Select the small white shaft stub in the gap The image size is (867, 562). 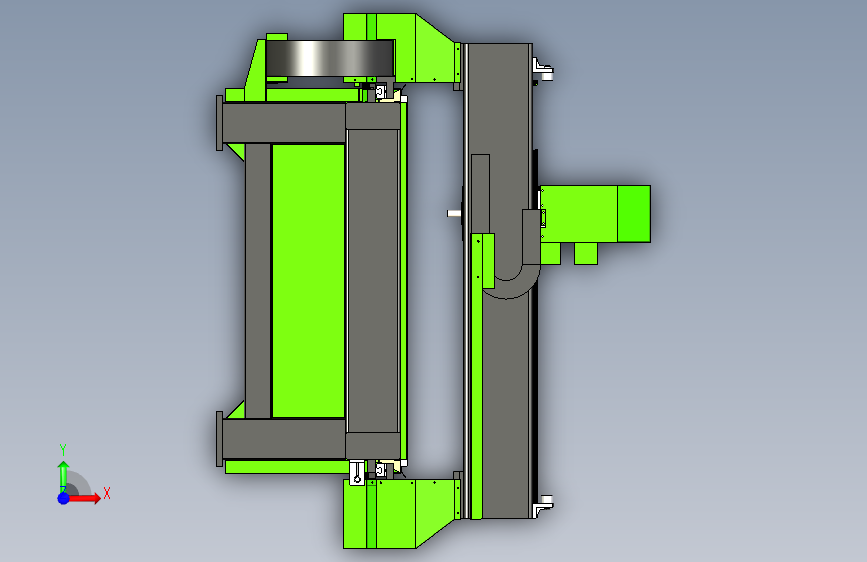click(x=454, y=213)
